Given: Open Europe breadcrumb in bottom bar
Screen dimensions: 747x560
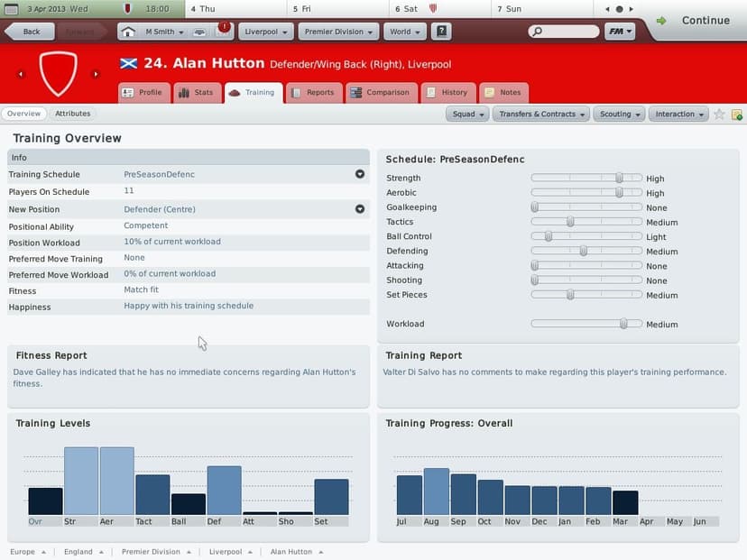Looking at the screenshot, I should 28,551.
